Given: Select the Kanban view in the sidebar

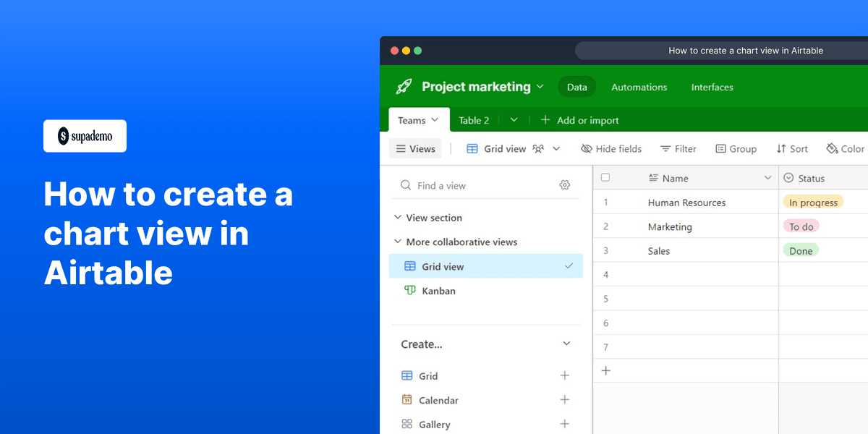Looking at the screenshot, I should tap(438, 290).
